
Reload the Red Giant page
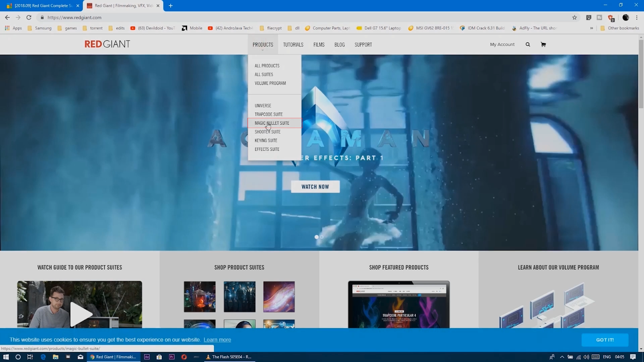[x=29, y=17]
